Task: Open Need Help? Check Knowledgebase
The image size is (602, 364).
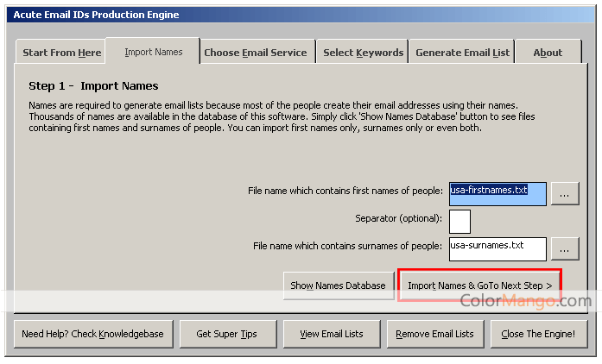Action: point(94,334)
